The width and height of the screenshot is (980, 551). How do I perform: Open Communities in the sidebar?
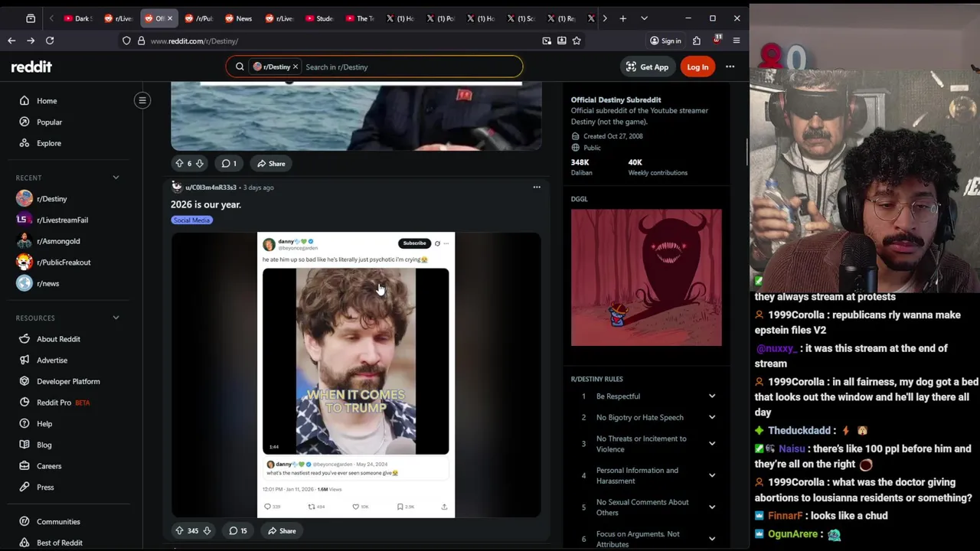pyautogui.click(x=58, y=522)
